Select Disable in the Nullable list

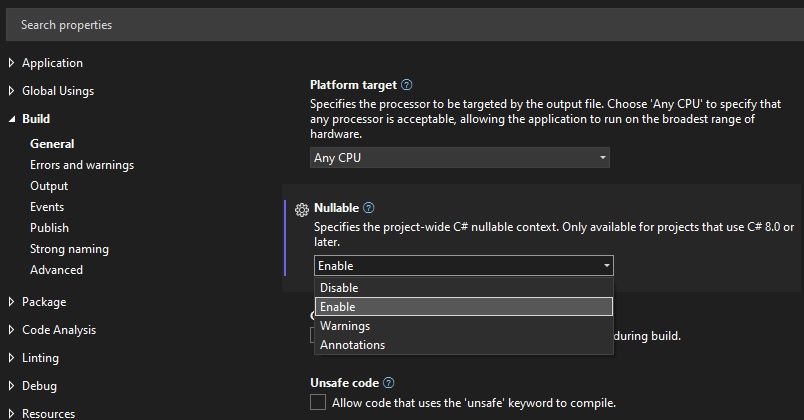pos(339,288)
